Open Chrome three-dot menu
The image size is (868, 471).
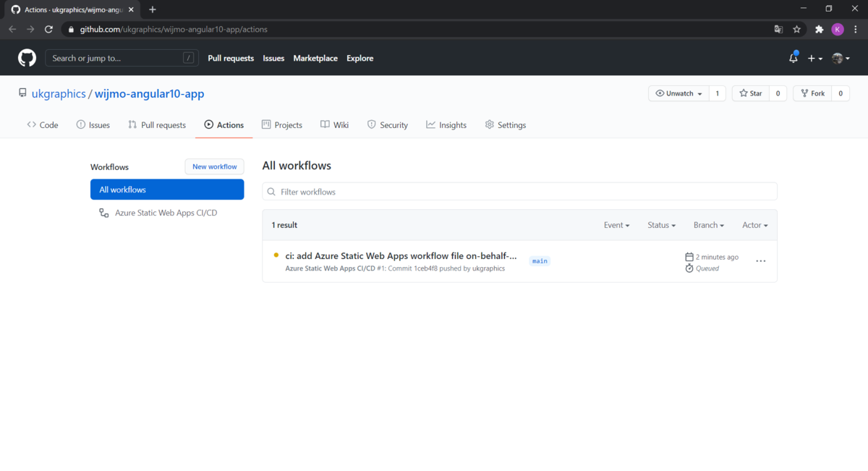856,29
